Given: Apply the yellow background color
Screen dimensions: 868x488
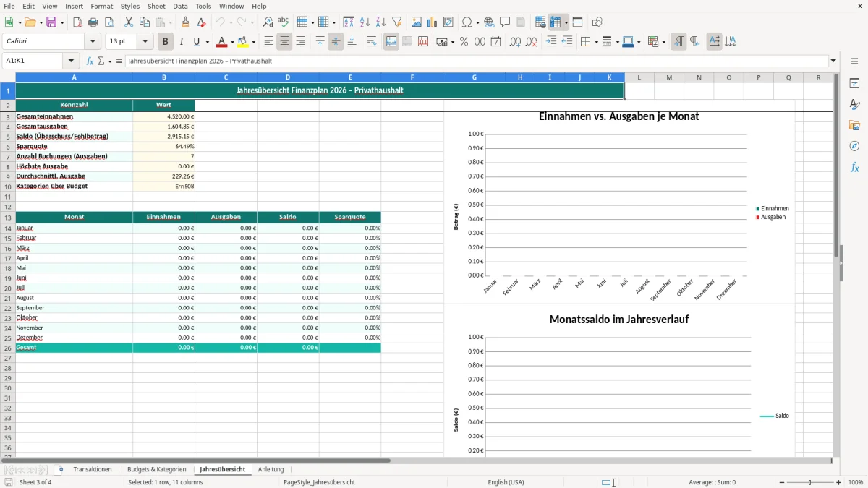Looking at the screenshot, I should tap(242, 42).
